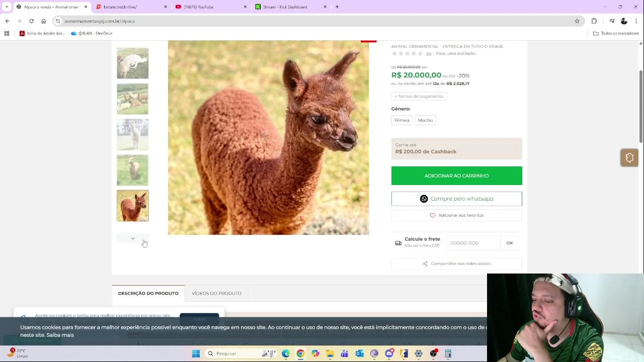The image size is (644, 362).
Task: Reload the alpaca product page
Action: pyautogui.click(x=31, y=21)
